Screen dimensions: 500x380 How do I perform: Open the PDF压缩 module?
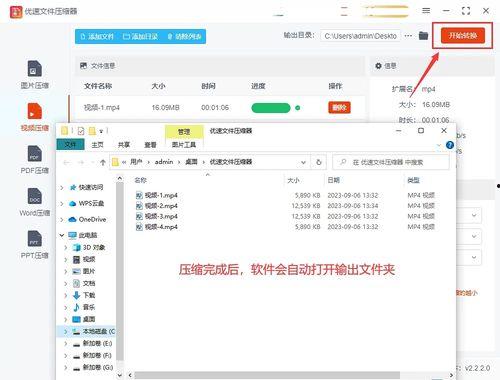click(x=35, y=160)
